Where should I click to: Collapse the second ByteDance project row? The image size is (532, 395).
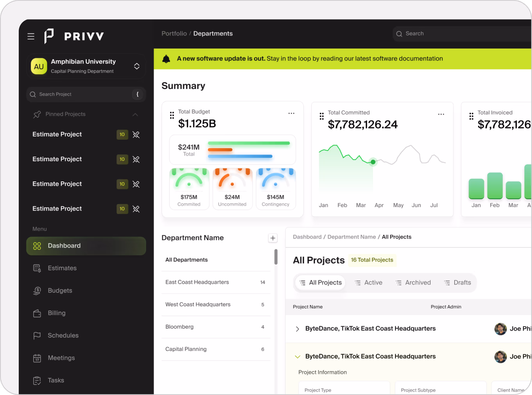click(x=297, y=357)
